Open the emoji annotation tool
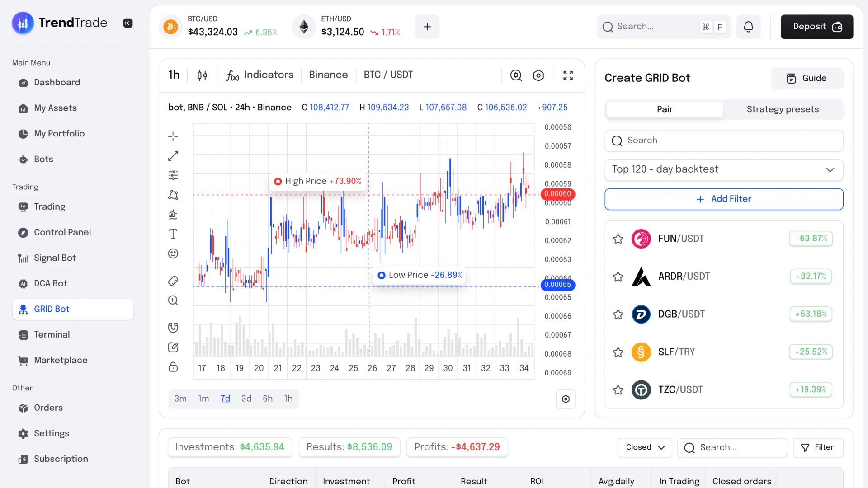Screen dimensions: 868x488 (173, 253)
